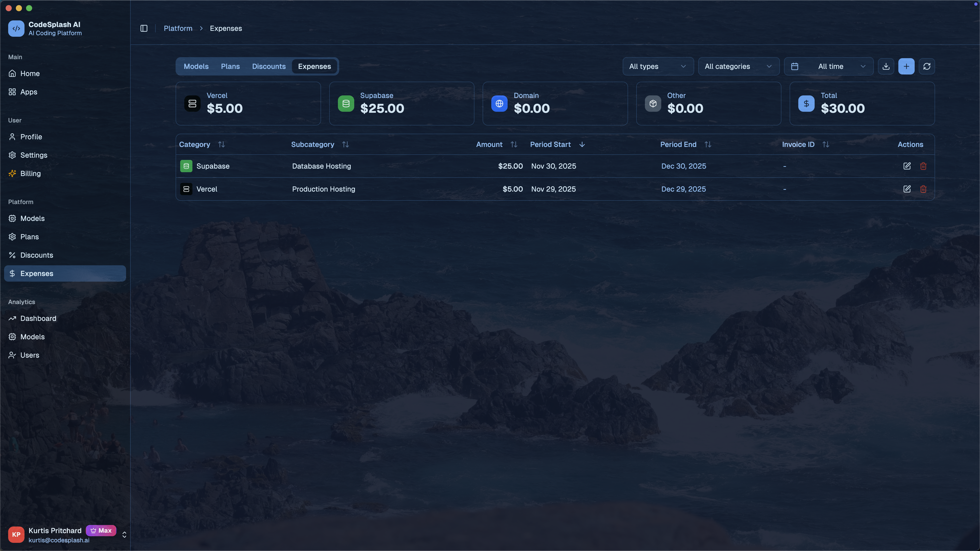Toggle the sidebar with the panel icon
This screenshot has width=980, height=551.
[144, 28]
